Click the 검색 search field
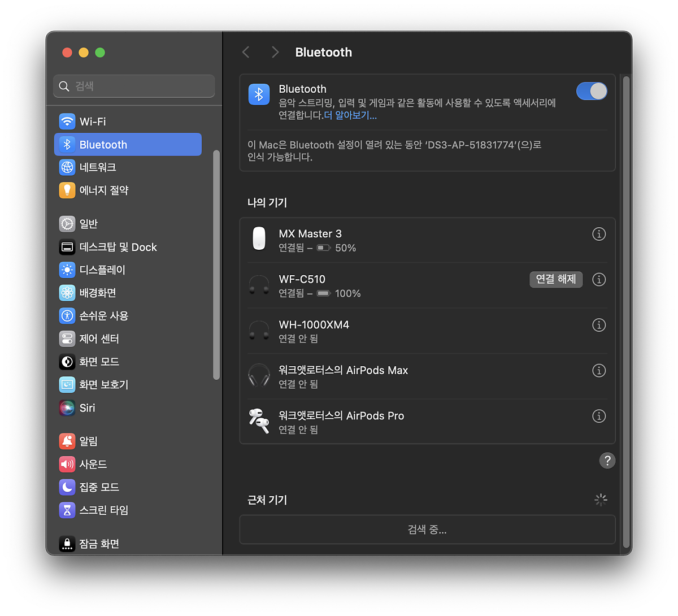 (x=134, y=86)
